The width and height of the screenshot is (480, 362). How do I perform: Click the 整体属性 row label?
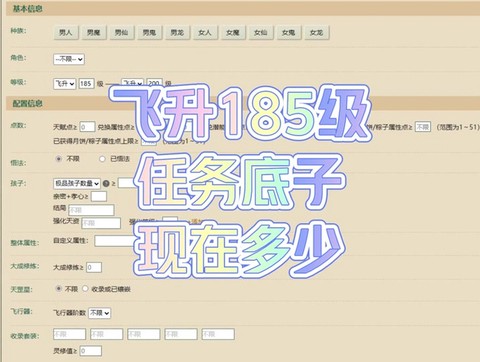[x=25, y=243]
